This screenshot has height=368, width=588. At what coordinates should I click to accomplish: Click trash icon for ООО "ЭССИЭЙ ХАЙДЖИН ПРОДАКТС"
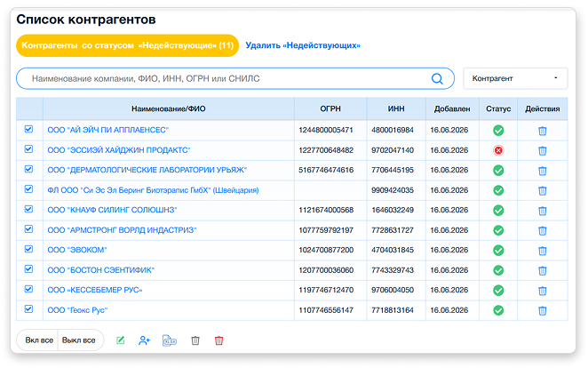(x=542, y=151)
